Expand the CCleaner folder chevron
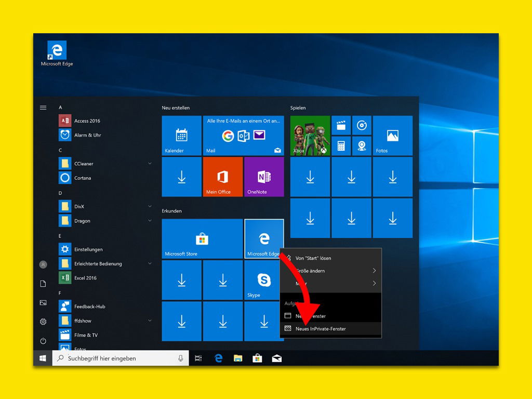This screenshot has width=532, height=399. [x=150, y=164]
